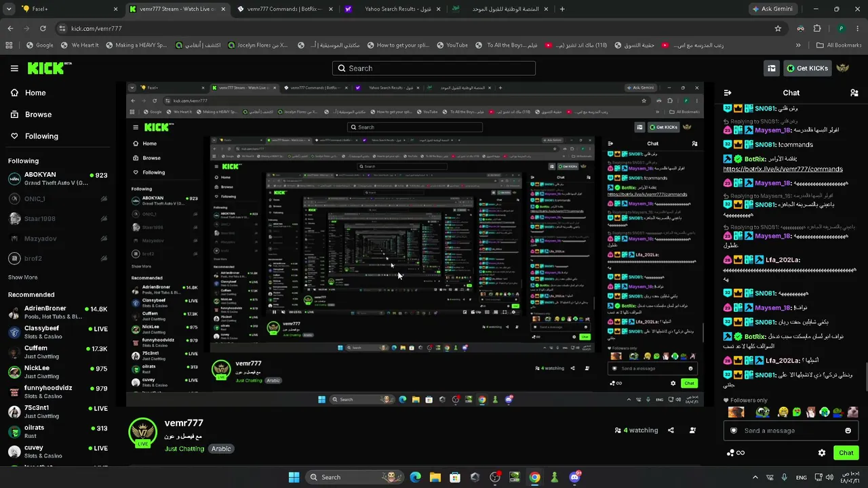Click the pepe emote with big eyes
This screenshot has width=868, height=488.
point(763,412)
